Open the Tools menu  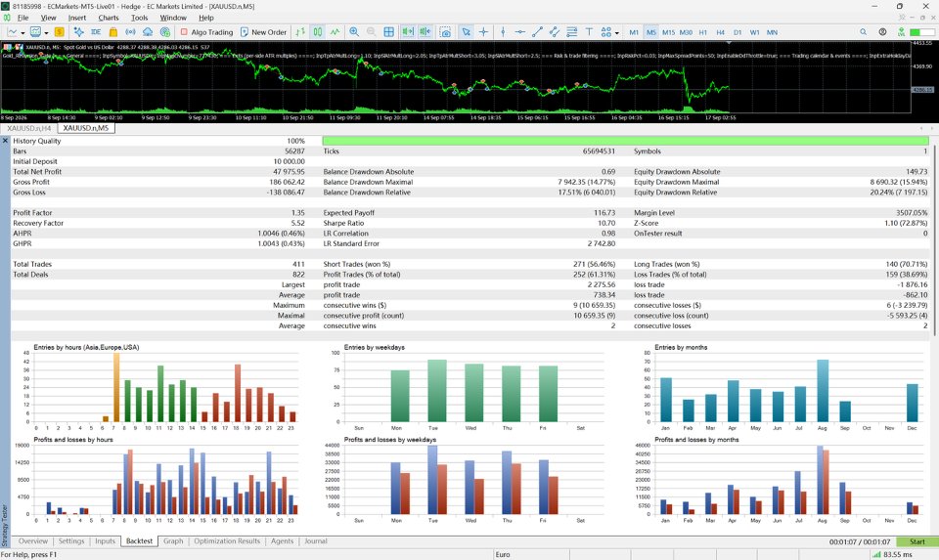139,18
